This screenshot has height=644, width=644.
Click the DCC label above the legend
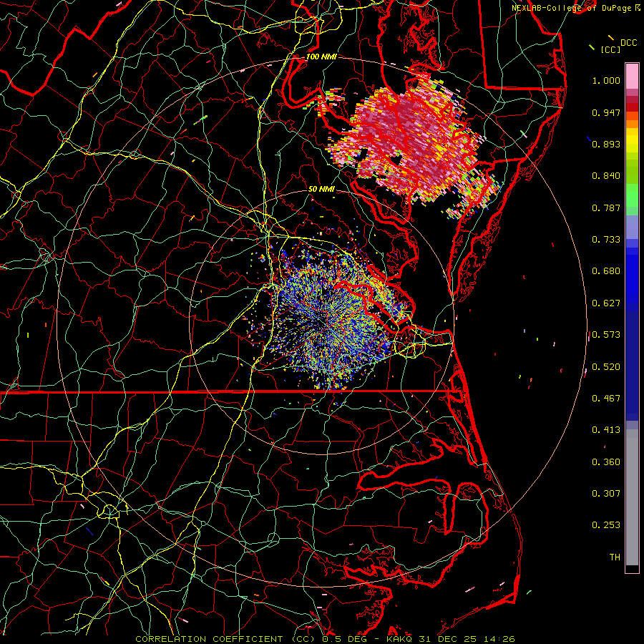(628, 43)
